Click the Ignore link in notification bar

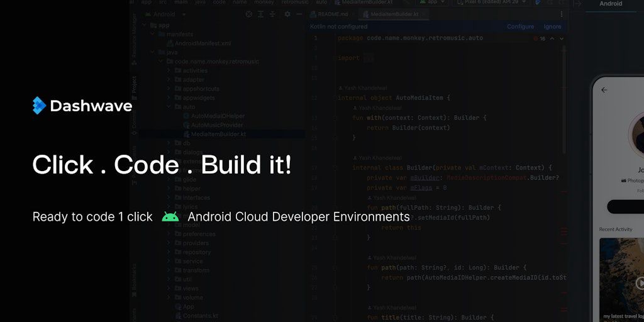point(552,26)
